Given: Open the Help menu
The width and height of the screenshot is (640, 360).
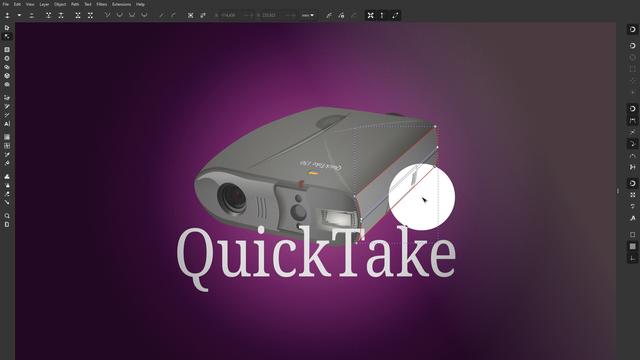Looking at the screenshot, I should pyautogui.click(x=140, y=4).
